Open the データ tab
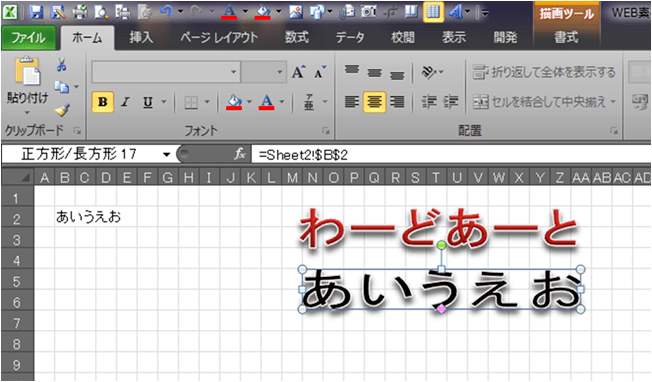Viewport: 652px width, 382px height. pos(350,38)
